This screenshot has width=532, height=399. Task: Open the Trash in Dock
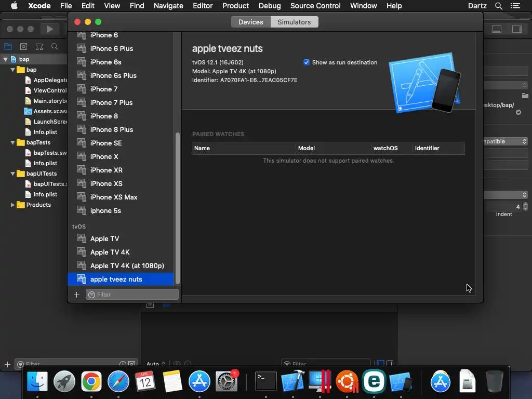[x=495, y=381]
